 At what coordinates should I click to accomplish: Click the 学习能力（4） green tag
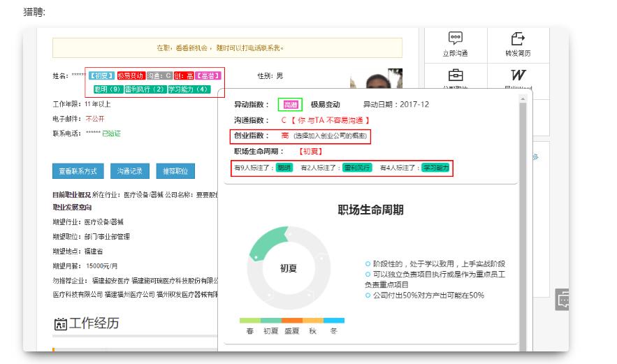189,89
